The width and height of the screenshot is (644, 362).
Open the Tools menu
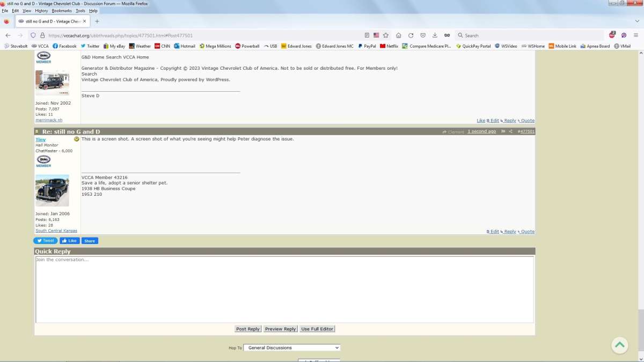pos(80,11)
